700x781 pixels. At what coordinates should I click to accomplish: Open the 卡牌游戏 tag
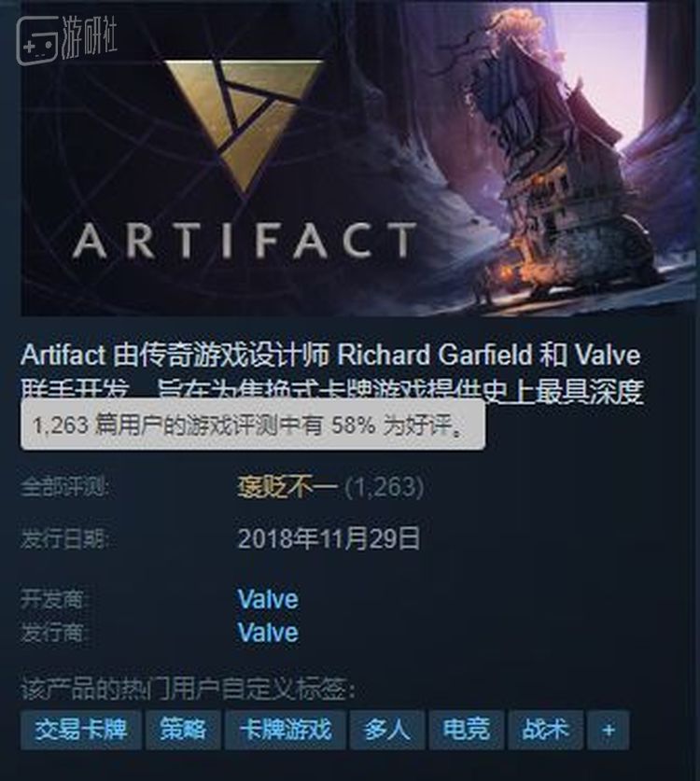click(x=286, y=731)
